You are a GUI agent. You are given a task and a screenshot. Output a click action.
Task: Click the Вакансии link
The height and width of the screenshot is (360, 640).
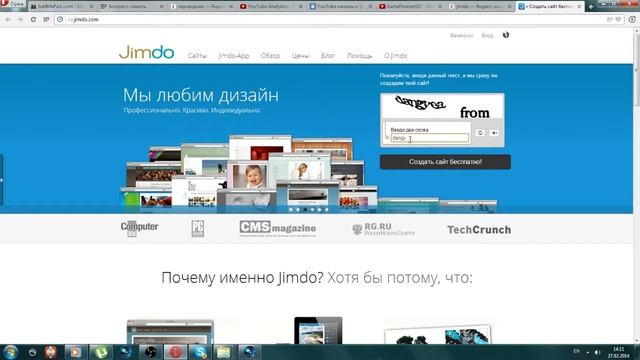pos(462,36)
